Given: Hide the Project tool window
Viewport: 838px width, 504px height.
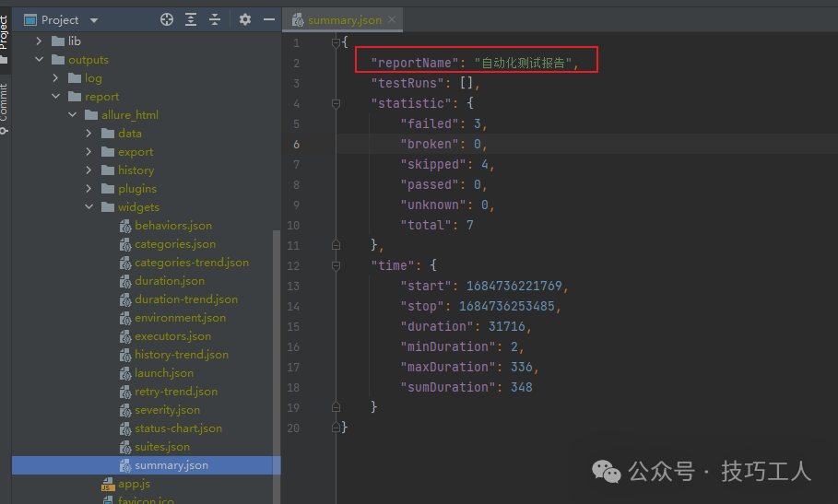Looking at the screenshot, I should 269,19.
